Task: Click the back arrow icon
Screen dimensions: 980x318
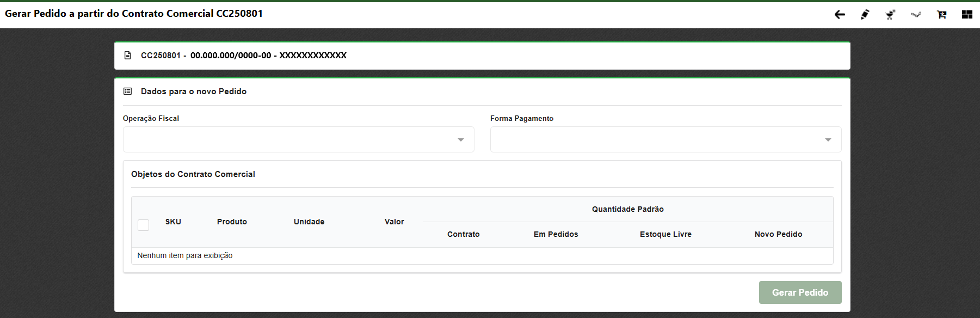Action: point(840,15)
